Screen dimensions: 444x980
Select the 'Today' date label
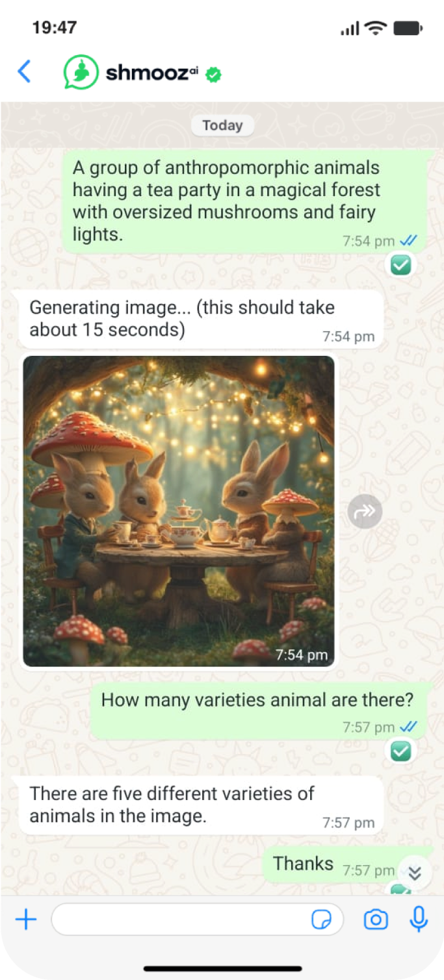[x=222, y=125]
